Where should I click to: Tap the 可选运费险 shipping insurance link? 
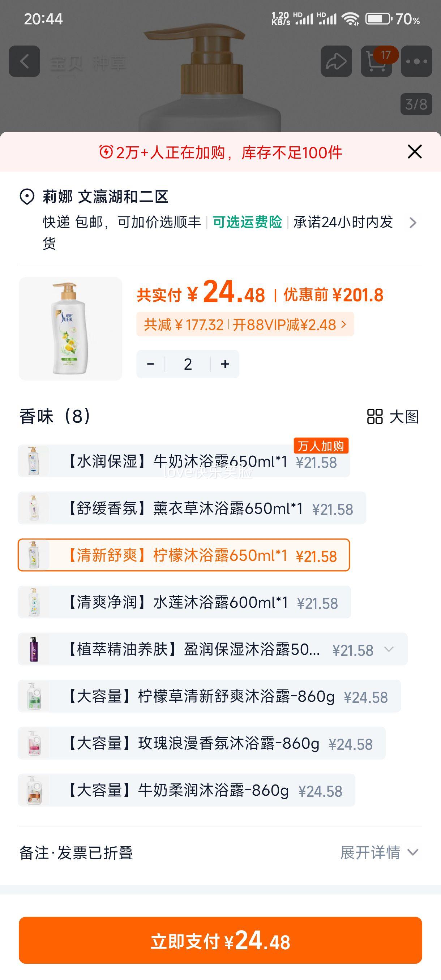pyautogui.click(x=247, y=222)
